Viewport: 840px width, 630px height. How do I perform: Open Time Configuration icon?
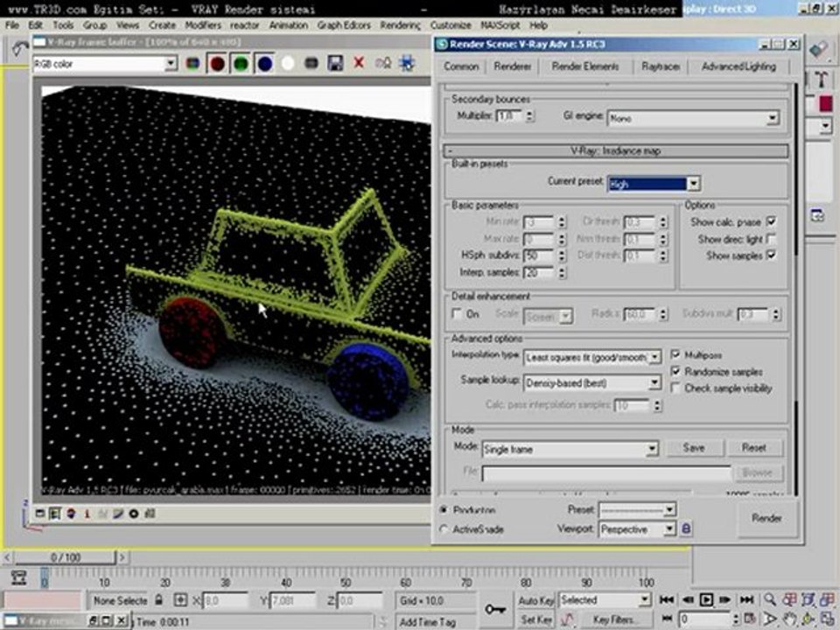tap(750, 619)
